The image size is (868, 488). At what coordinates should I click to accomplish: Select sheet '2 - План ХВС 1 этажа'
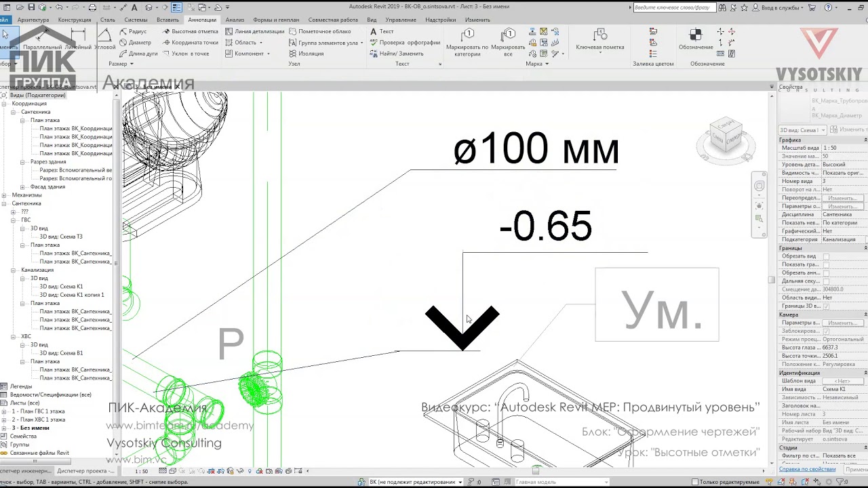coord(38,420)
